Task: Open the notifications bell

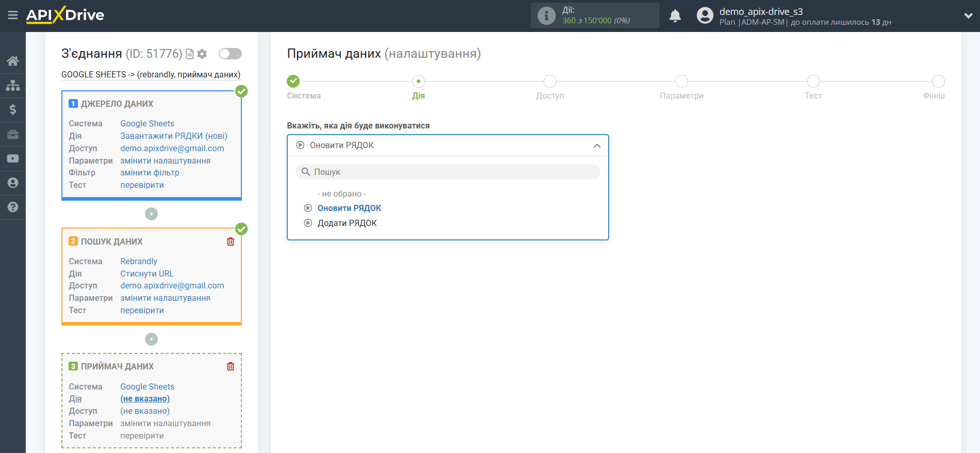Action: click(x=675, y=16)
